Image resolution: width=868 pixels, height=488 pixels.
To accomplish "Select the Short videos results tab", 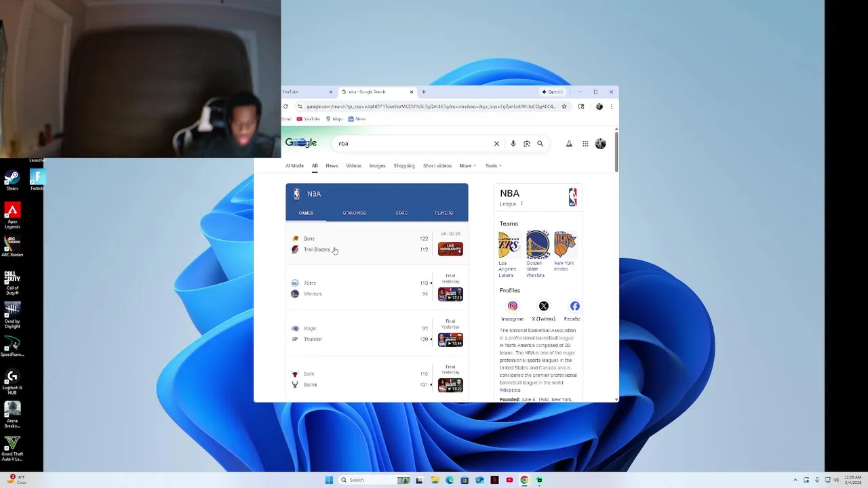I will 437,165.
